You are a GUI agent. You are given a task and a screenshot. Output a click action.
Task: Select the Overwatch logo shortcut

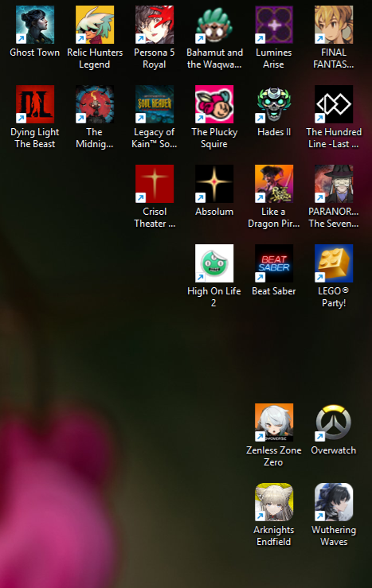[333, 423]
